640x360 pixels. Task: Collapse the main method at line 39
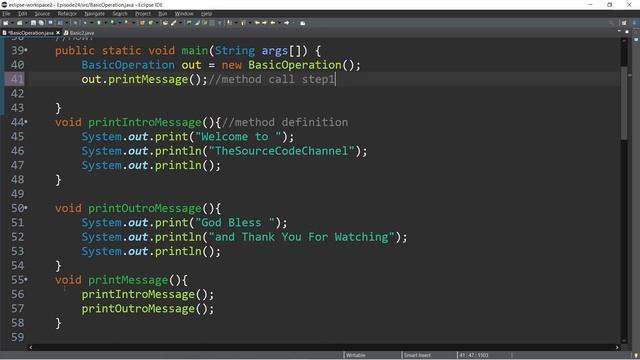pos(26,50)
